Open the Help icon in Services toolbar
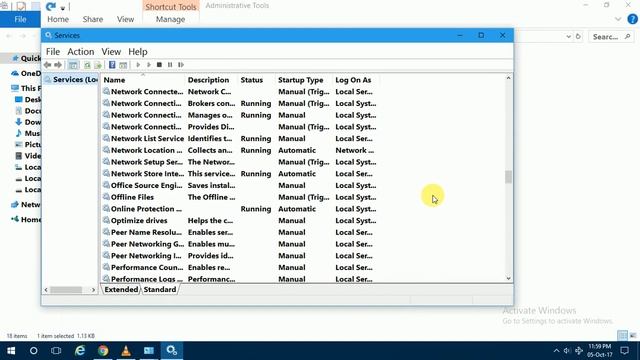Image resolution: width=640 pixels, height=360 pixels. (112, 65)
